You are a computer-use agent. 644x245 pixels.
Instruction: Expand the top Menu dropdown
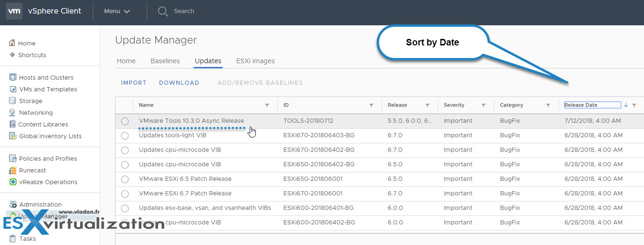[x=117, y=11]
